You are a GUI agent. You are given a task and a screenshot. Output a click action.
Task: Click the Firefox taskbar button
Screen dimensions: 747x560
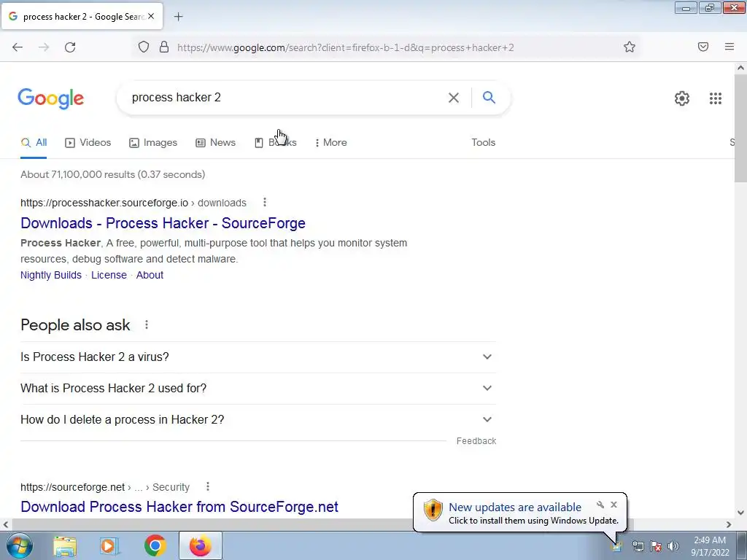point(201,545)
